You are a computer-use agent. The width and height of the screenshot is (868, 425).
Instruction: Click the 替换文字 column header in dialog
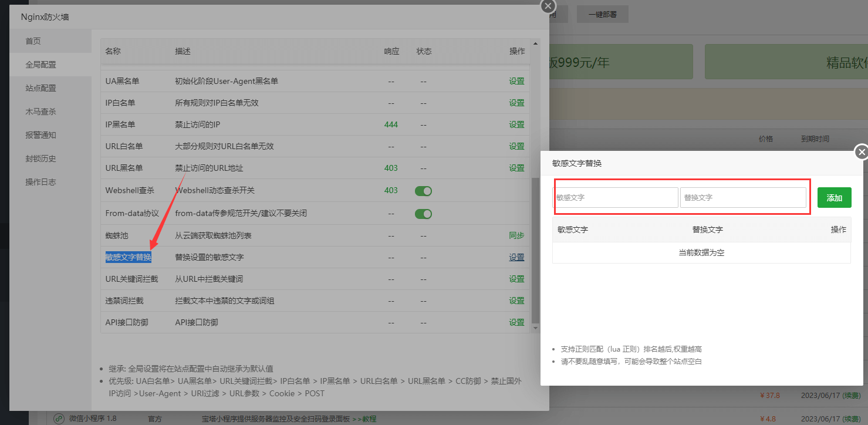(x=707, y=230)
